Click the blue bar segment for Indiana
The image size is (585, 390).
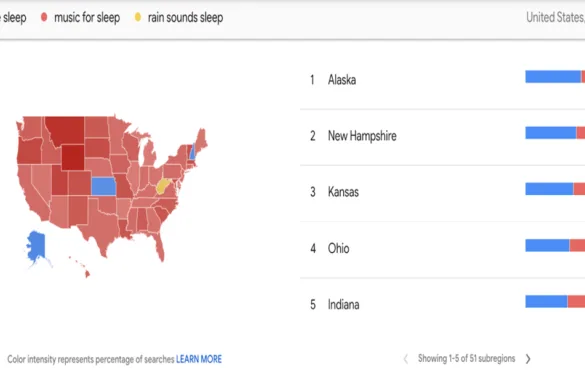pyautogui.click(x=546, y=302)
